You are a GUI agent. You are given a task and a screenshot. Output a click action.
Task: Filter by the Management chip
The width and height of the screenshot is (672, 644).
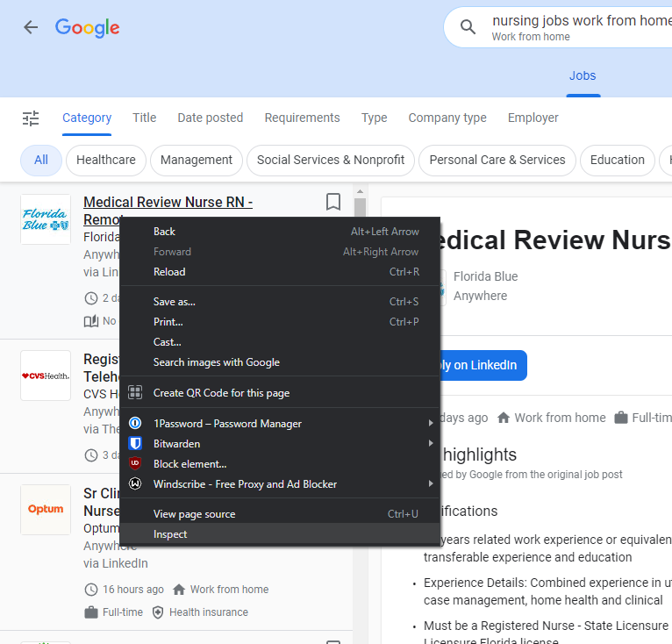197,160
